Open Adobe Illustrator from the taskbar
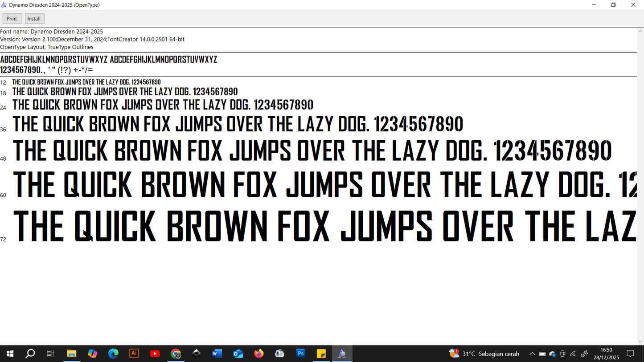644x362 pixels. click(134, 354)
